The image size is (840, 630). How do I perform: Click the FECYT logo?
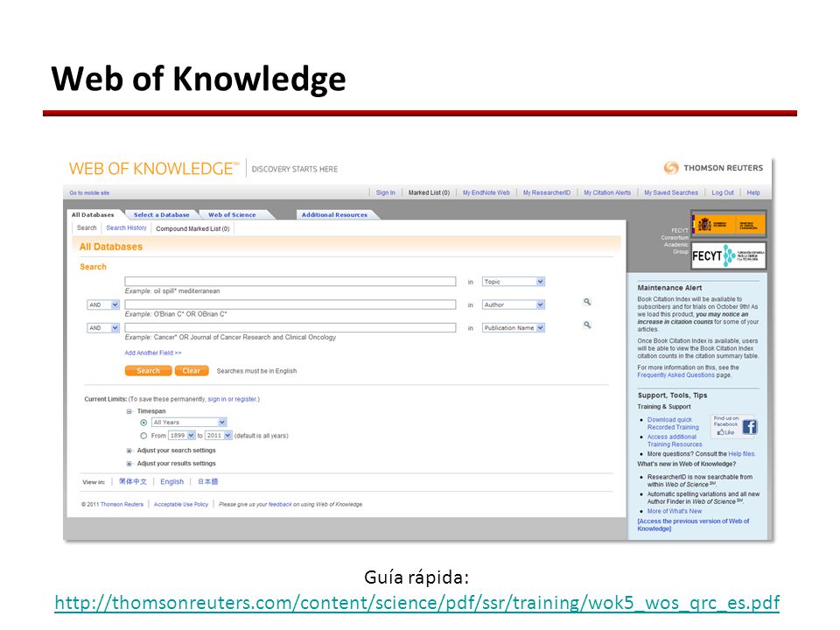click(x=728, y=256)
